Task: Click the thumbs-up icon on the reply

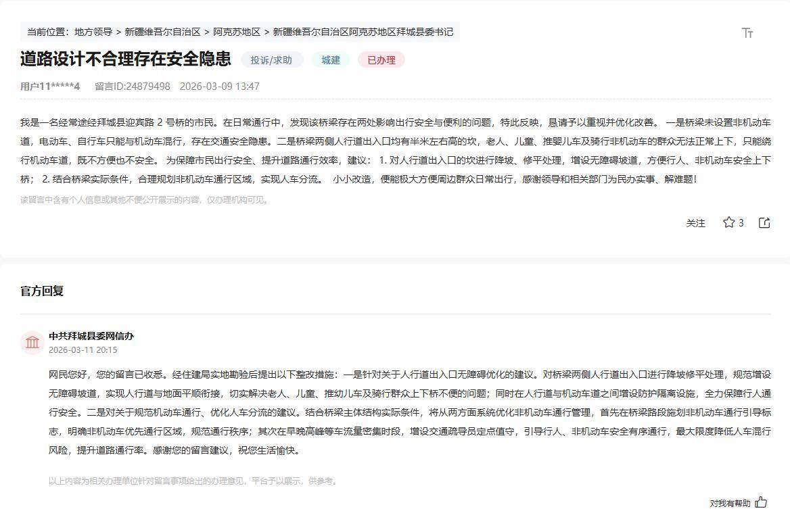Action: click(761, 502)
